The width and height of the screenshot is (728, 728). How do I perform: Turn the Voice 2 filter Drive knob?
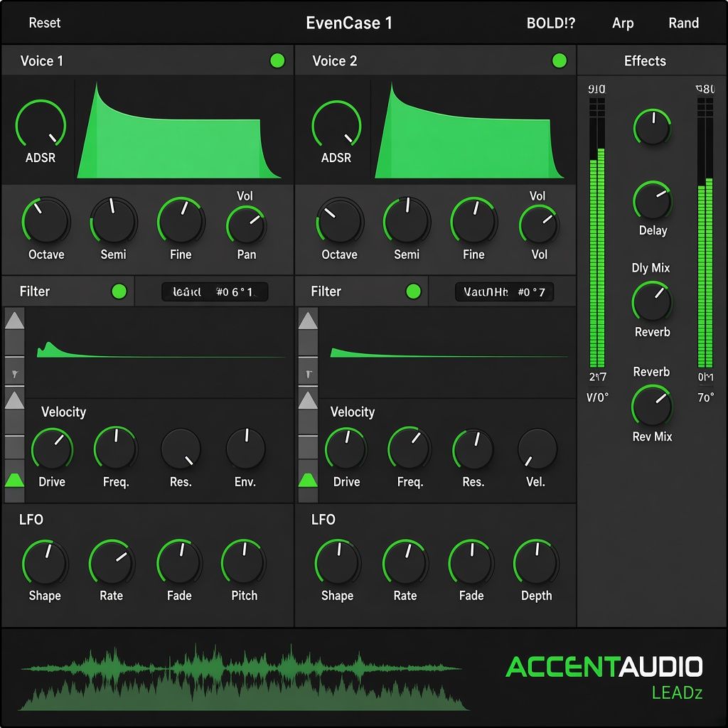pos(346,449)
